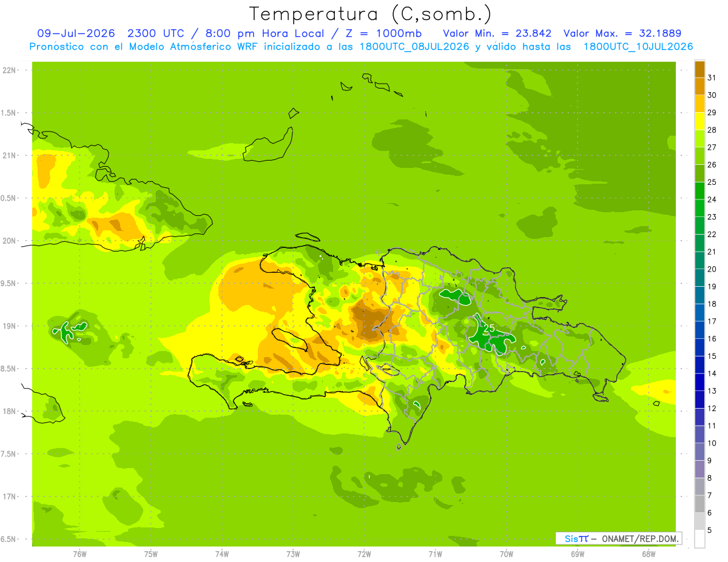
Task: Click the "6.5N" latitude axis label
Action: click(x=8, y=539)
